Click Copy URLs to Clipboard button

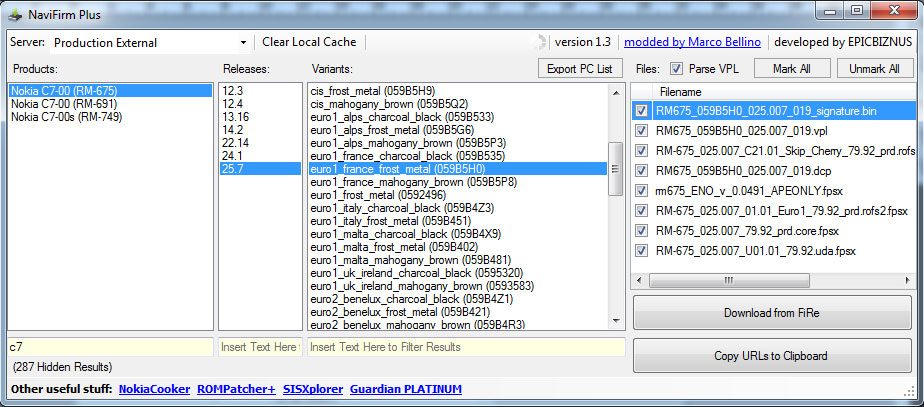click(x=772, y=356)
